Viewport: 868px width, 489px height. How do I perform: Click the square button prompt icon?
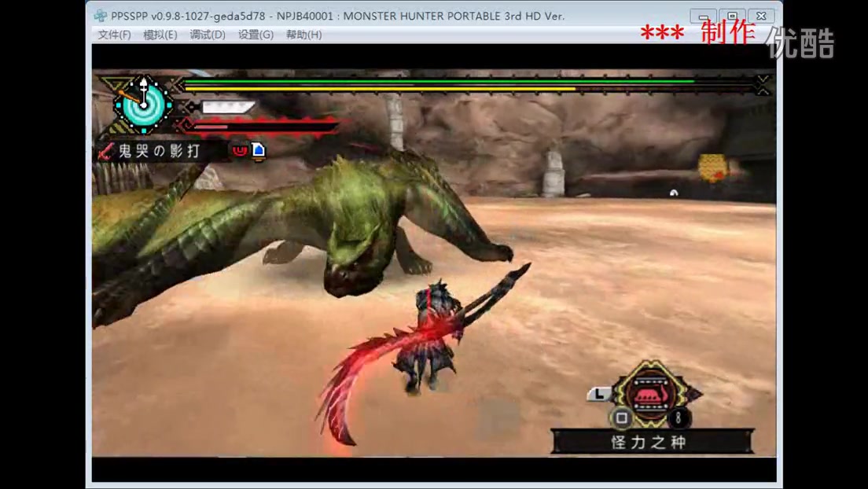(x=622, y=417)
